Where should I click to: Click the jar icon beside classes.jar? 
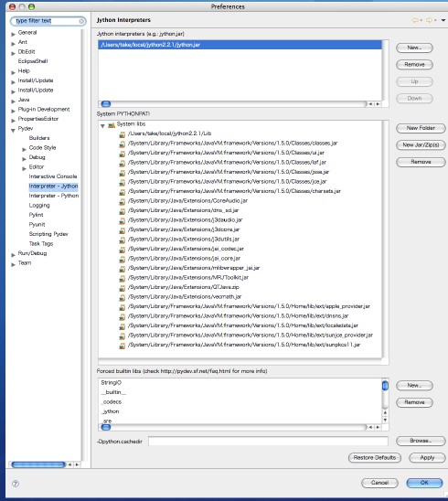click(x=123, y=144)
